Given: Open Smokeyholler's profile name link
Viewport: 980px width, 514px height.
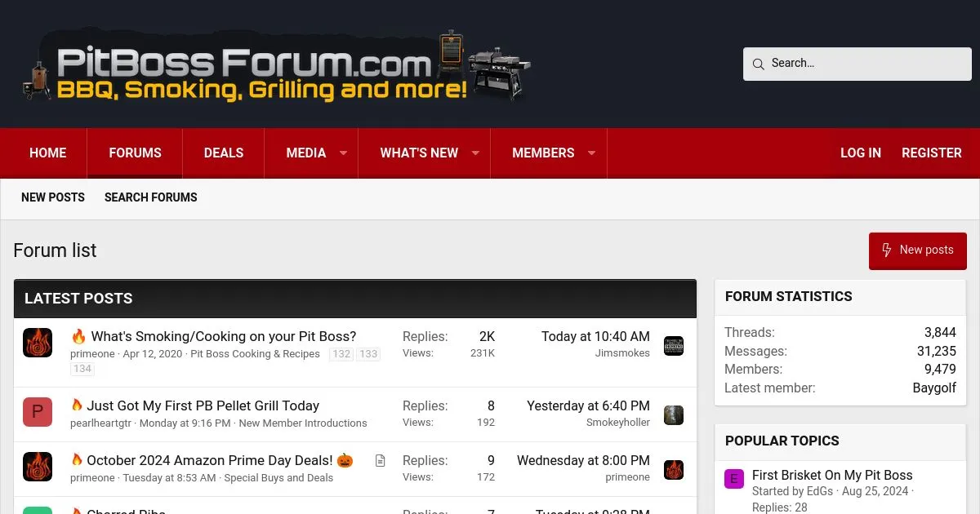Looking at the screenshot, I should 618,423.
